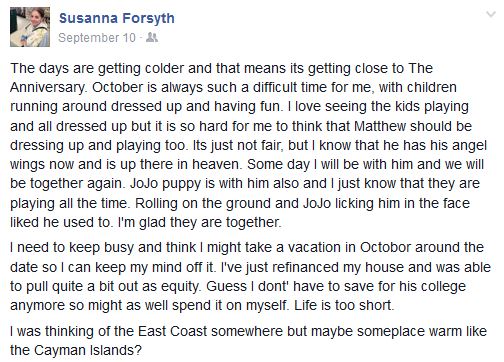The width and height of the screenshot is (504, 362).
Task: Open Susanna Forsyth's profile picture thumbnail
Action: (x=30, y=27)
